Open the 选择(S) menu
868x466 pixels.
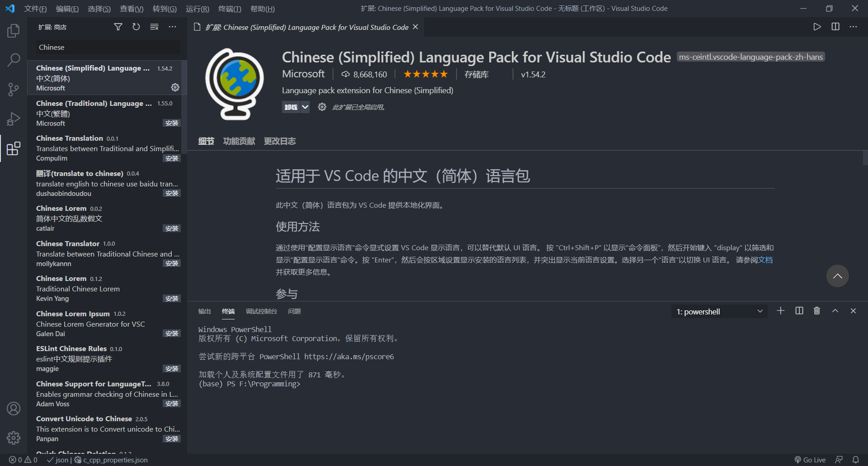[99, 9]
